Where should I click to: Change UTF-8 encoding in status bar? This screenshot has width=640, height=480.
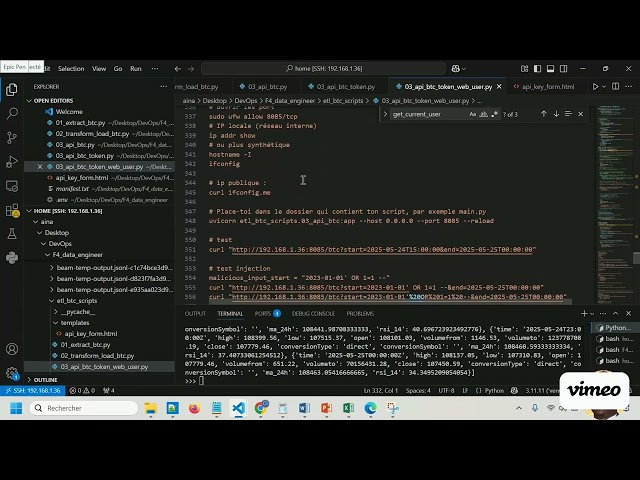[446, 391]
